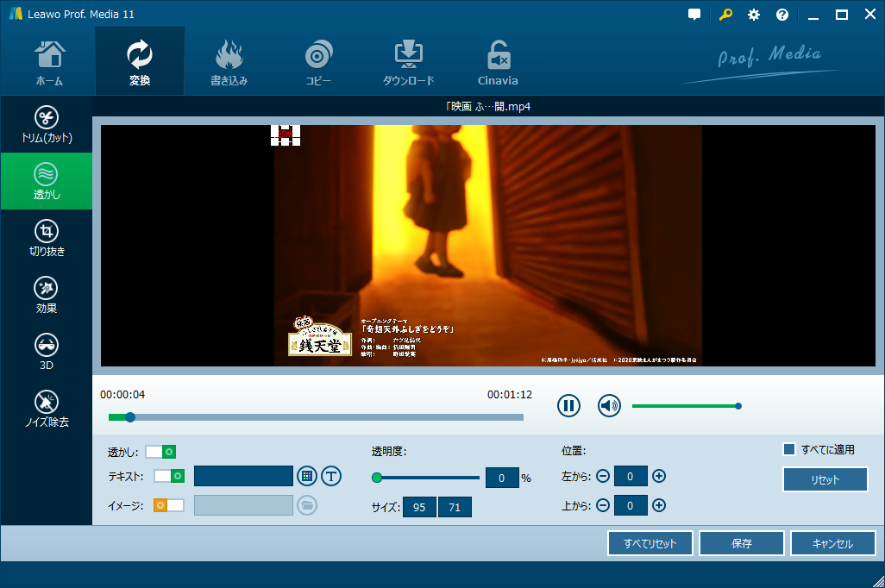Click the watermark text input field

coord(243,476)
